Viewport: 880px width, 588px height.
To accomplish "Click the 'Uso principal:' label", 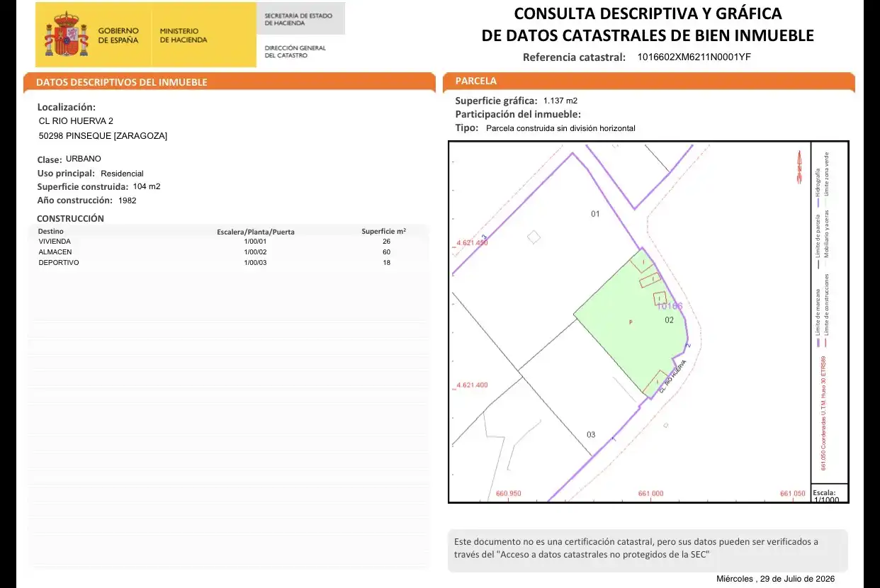I will pos(66,173).
